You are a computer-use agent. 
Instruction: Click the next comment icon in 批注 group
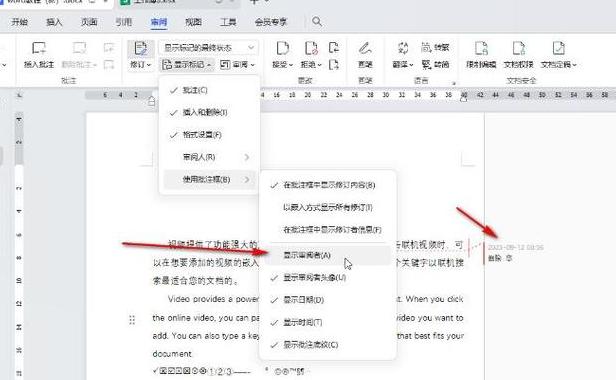point(108,64)
